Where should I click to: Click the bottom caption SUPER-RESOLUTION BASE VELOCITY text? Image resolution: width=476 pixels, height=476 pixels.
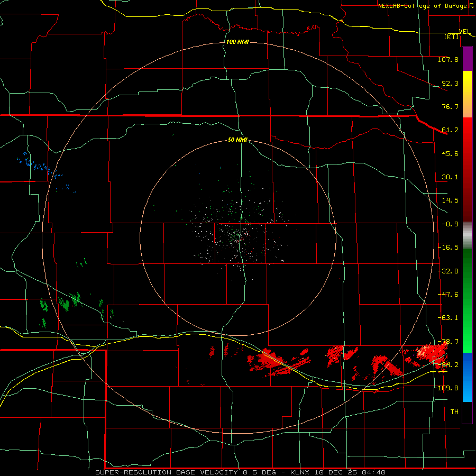(167, 472)
